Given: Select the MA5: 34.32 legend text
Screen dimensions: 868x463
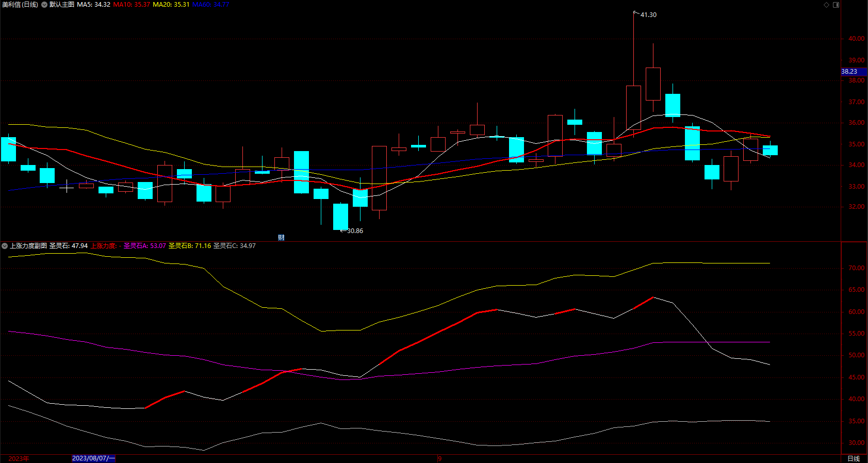Looking at the screenshot, I should point(93,5).
